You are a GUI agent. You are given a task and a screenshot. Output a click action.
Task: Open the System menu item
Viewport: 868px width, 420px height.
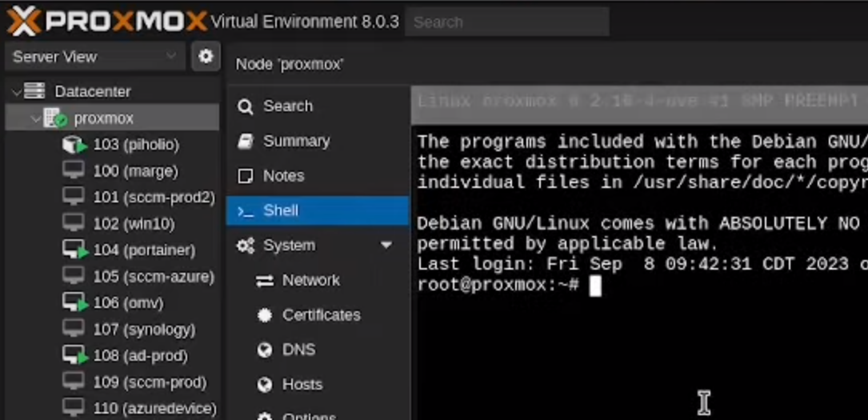[318, 246]
